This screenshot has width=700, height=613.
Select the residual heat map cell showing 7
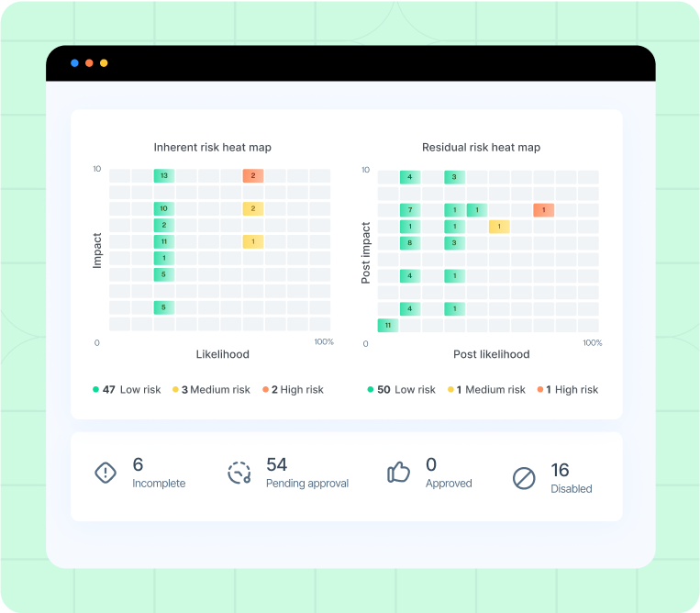click(410, 210)
